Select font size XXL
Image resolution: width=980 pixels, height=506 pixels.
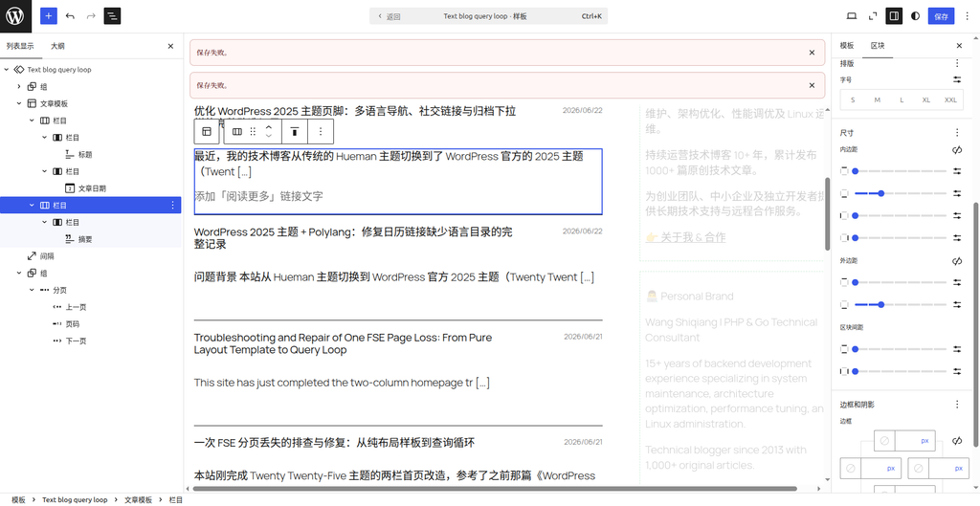(x=950, y=99)
